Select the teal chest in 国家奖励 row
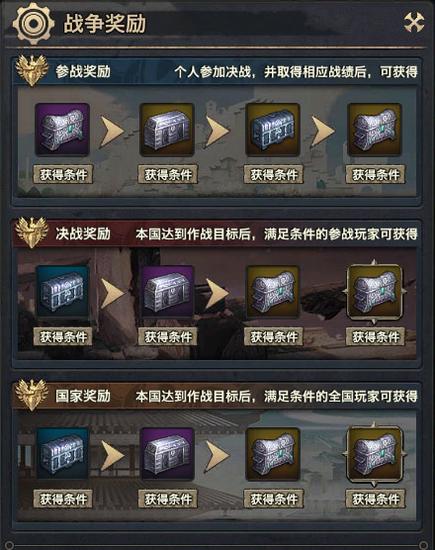 pyautogui.click(x=62, y=454)
